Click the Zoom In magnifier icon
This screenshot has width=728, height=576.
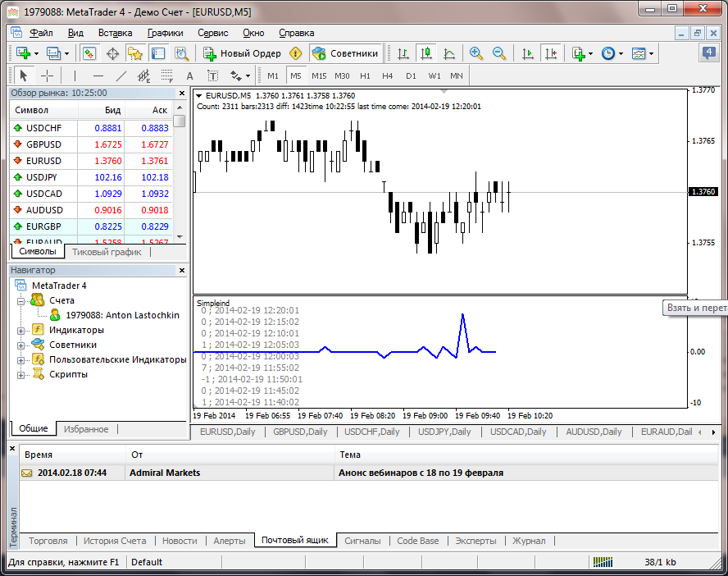tap(475, 53)
